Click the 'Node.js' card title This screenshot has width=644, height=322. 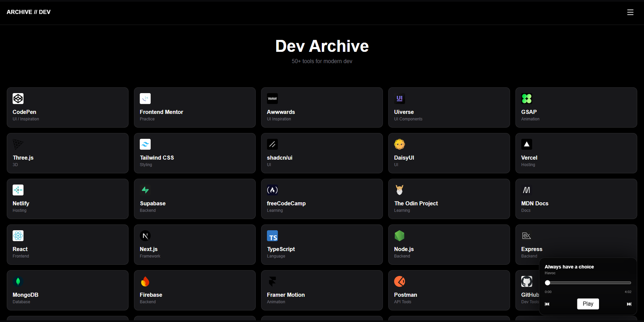(x=404, y=249)
